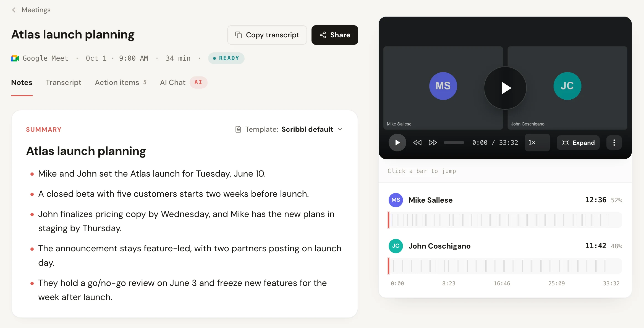The width and height of the screenshot is (644, 328).
Task: Click the red AI badge
Action: point(198,82)
